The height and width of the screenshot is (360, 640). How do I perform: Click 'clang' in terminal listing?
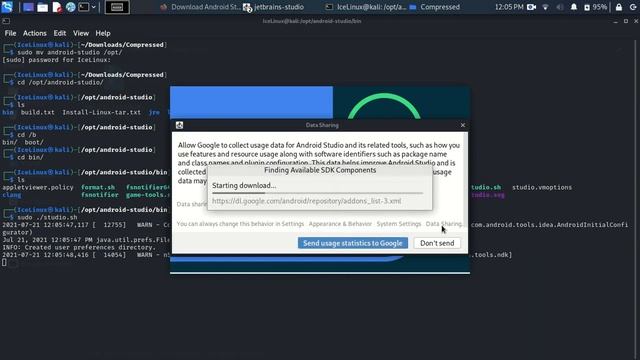11,195
